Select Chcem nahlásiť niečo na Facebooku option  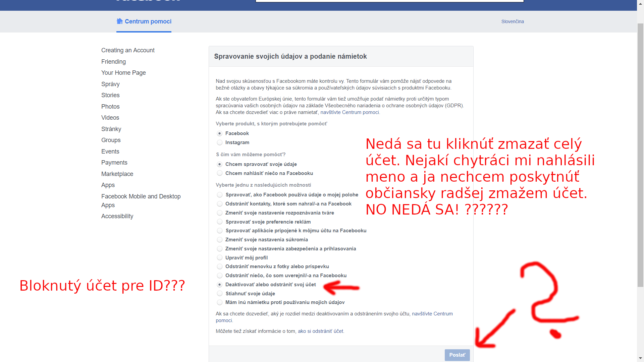pos(220,173)
